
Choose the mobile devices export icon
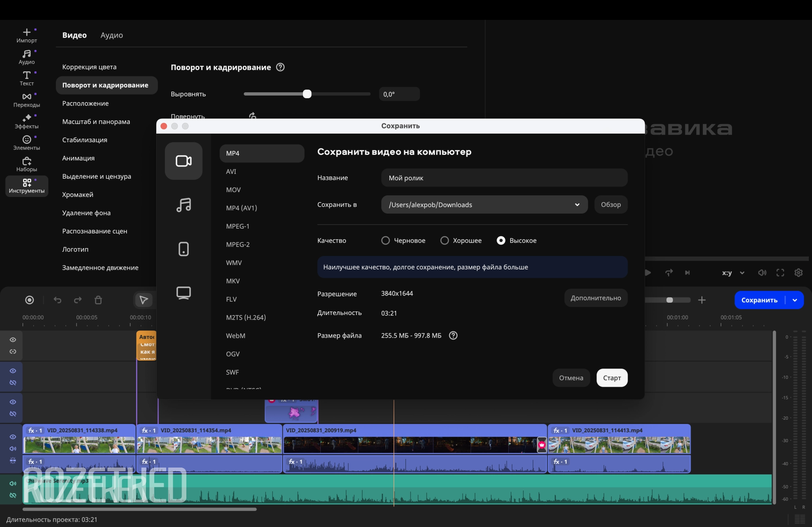(184, 249)
